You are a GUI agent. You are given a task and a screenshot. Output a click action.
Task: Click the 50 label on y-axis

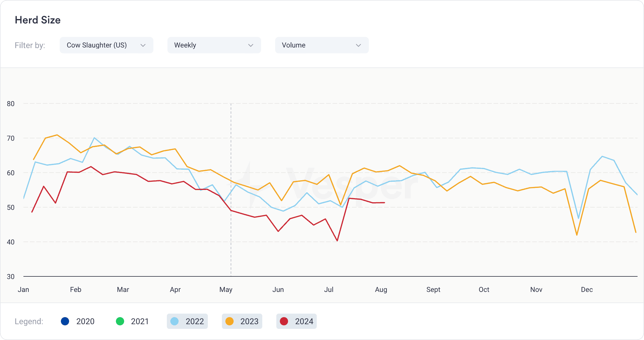[11, 207]
